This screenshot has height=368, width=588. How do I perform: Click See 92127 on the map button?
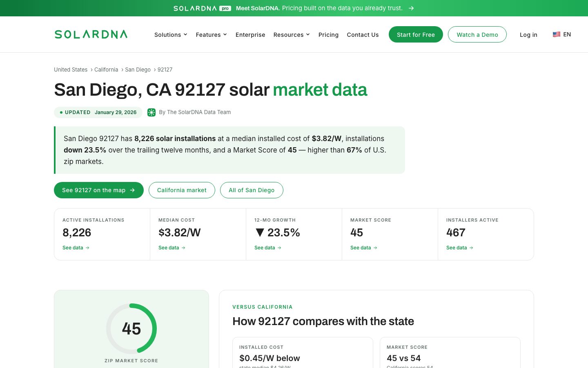click(99, 190)
